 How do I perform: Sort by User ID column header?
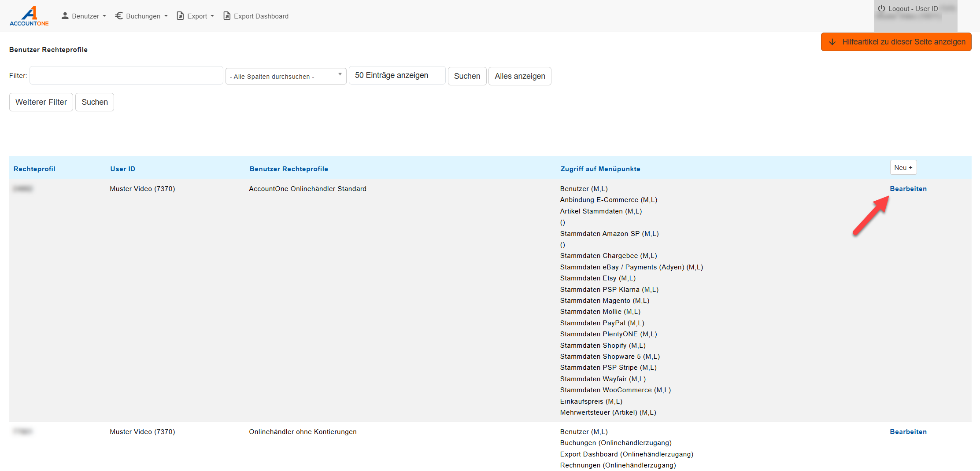(x=123, y=169)
